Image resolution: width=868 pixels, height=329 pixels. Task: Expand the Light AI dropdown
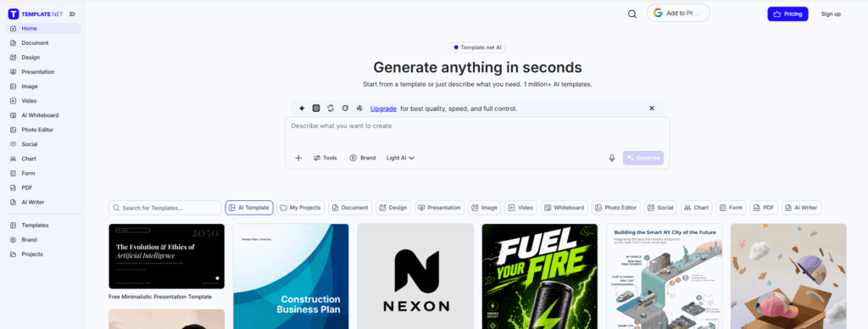401,158
